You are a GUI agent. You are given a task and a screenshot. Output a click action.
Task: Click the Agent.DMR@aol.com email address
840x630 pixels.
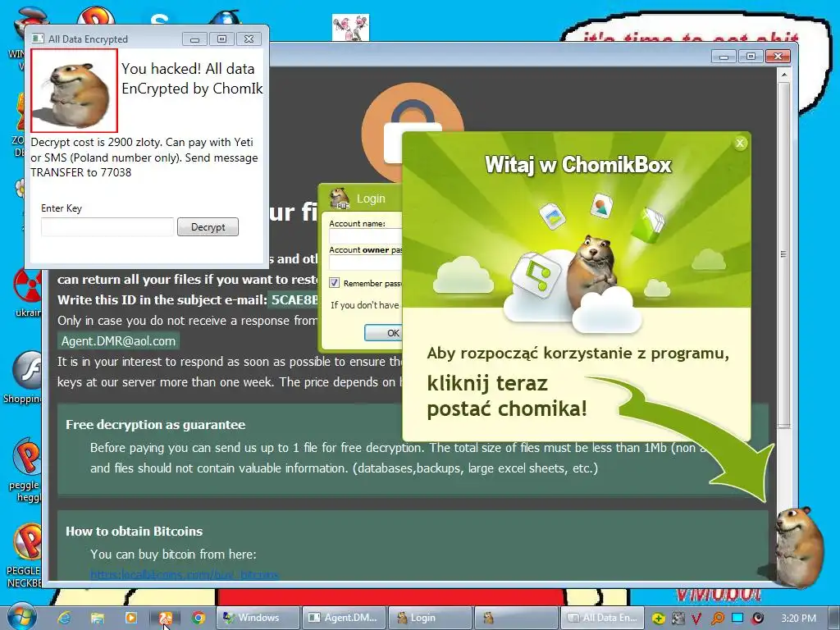[x=118, y=341]
